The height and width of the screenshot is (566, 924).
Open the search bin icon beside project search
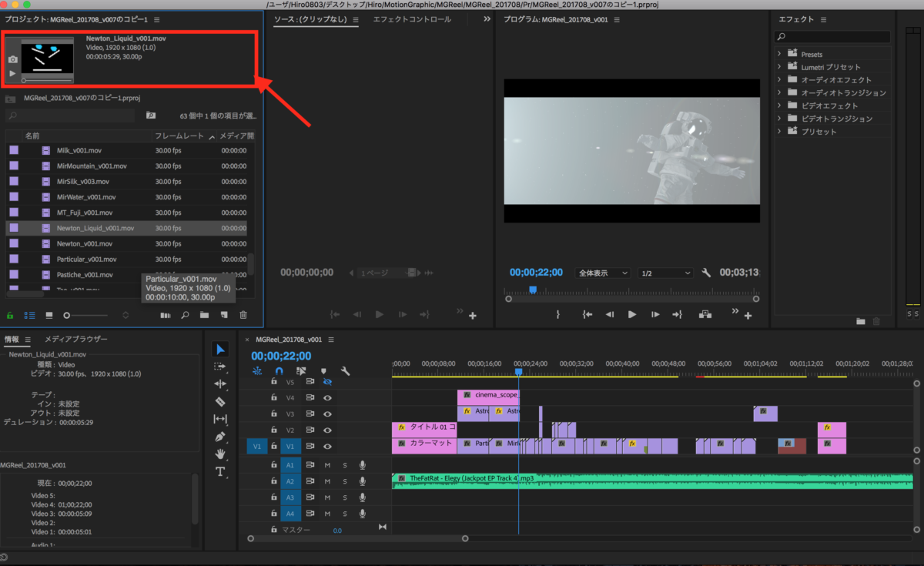[x=151, y=116]
